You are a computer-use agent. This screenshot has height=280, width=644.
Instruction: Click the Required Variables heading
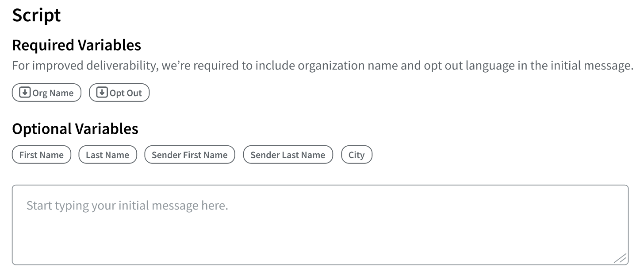77,45
